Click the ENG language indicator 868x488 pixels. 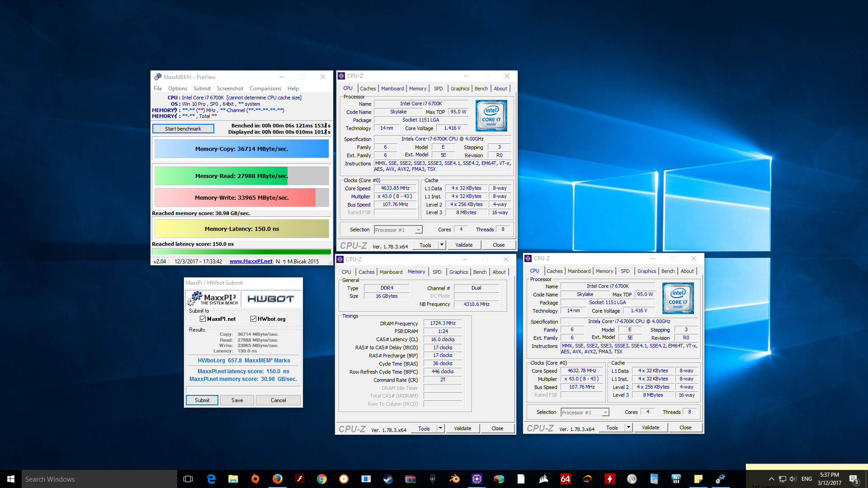[807, 479]
